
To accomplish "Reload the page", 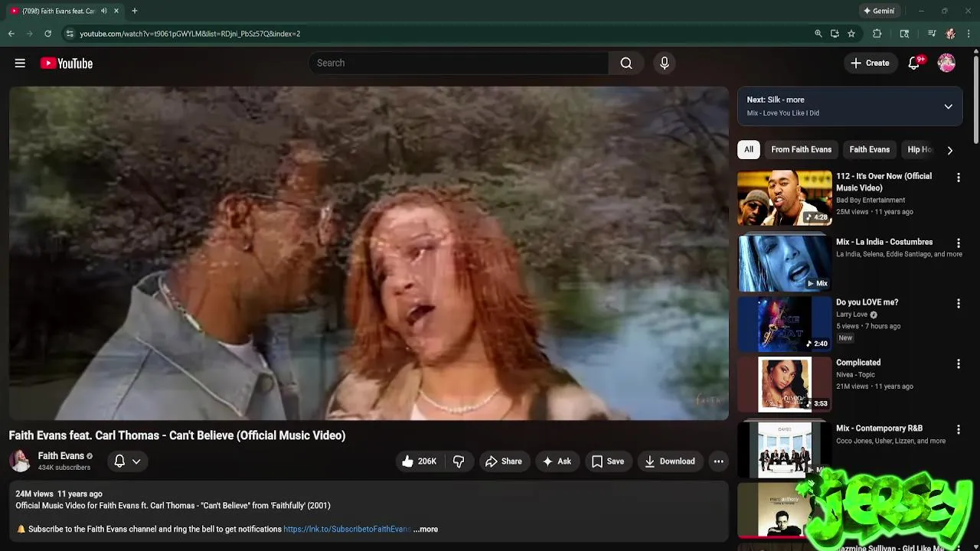I will click(47, 34).
